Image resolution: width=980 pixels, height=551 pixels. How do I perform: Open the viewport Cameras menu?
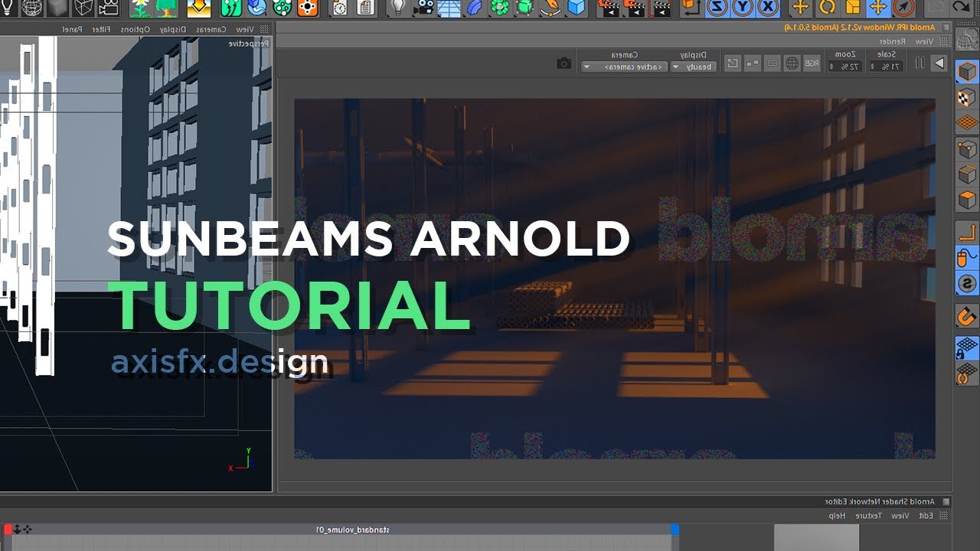pyautogui.click(x=211, y=29)
